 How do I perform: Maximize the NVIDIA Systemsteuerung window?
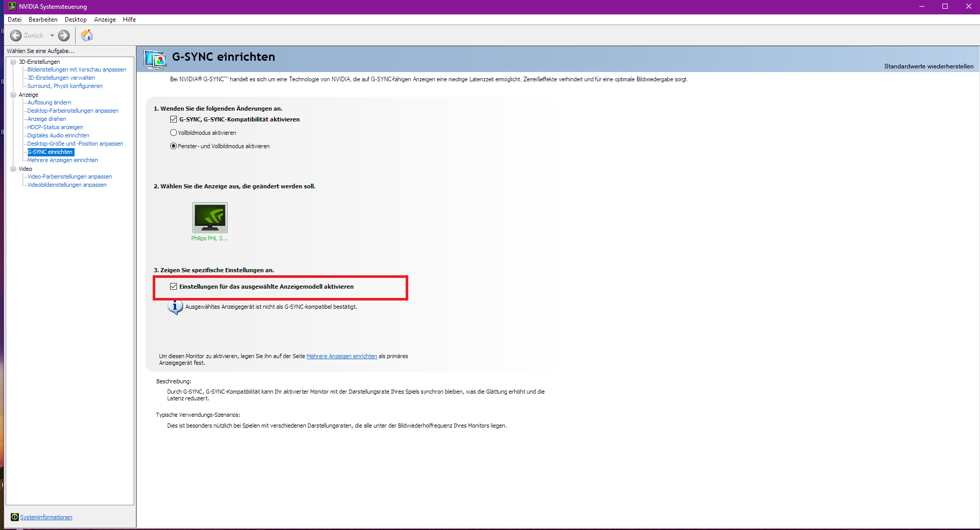pyautogui.click(x=945, y=6)
